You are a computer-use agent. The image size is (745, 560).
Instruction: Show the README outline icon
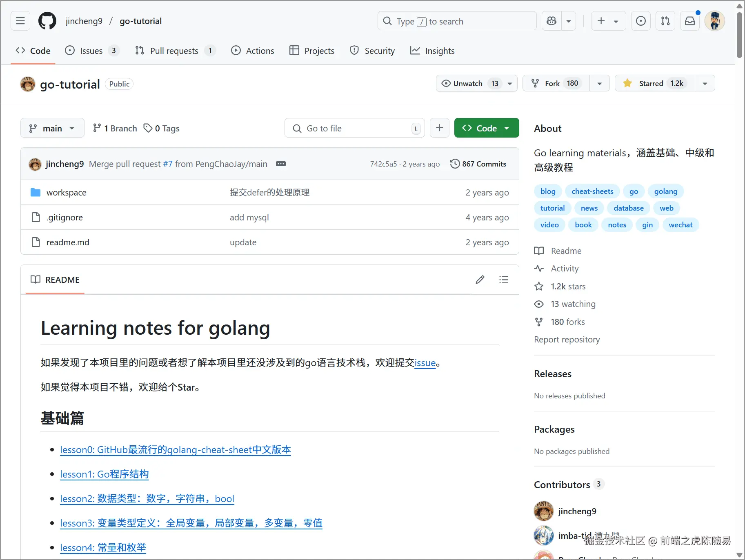click(504, 280)
